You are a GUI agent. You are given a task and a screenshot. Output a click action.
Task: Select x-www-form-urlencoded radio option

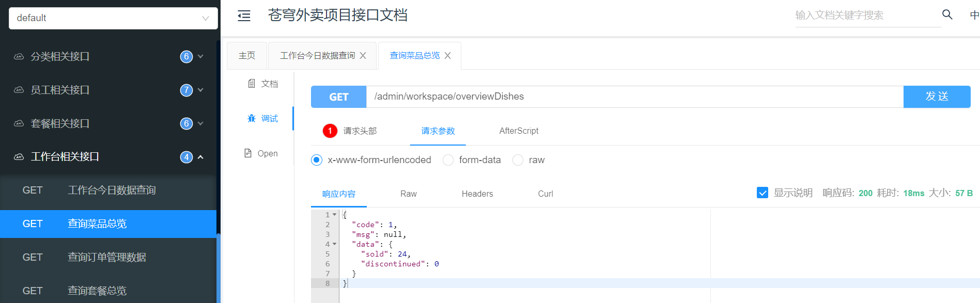click(317, 160)
